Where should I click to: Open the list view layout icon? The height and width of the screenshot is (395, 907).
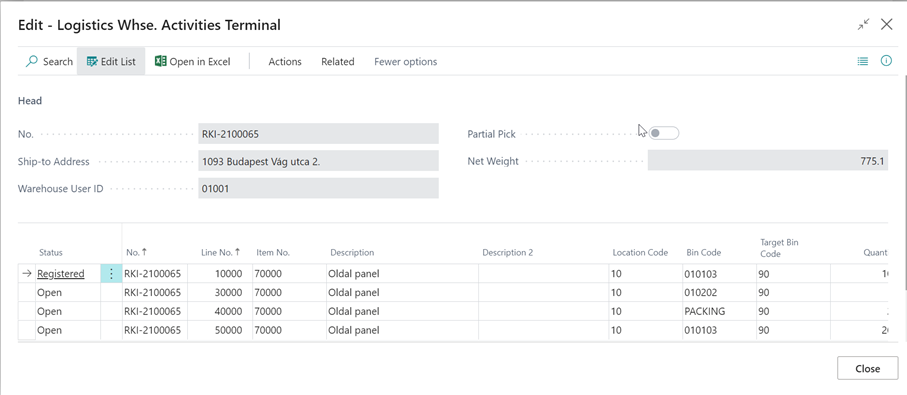[x=862, y=61]
